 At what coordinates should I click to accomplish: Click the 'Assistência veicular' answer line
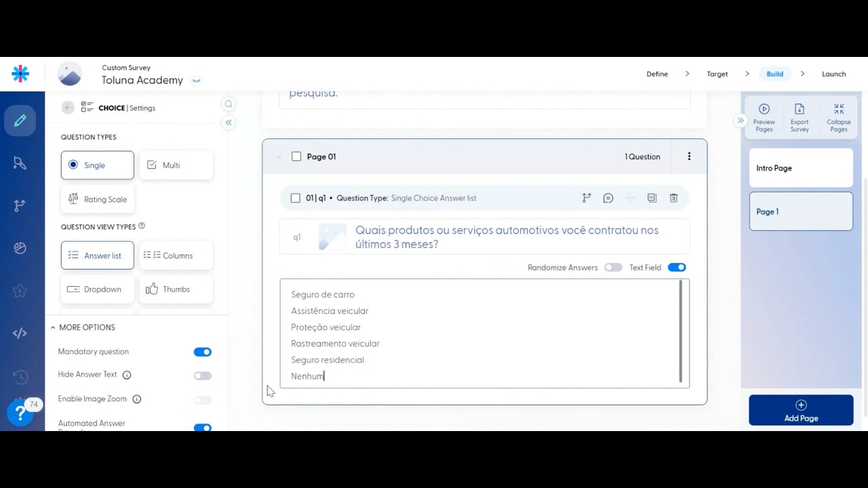coord(330,311)
